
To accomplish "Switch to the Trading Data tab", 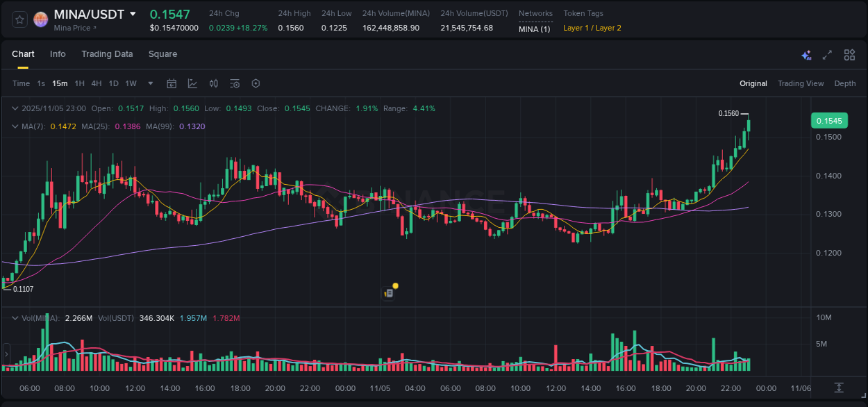I will (x=107, y=53).
